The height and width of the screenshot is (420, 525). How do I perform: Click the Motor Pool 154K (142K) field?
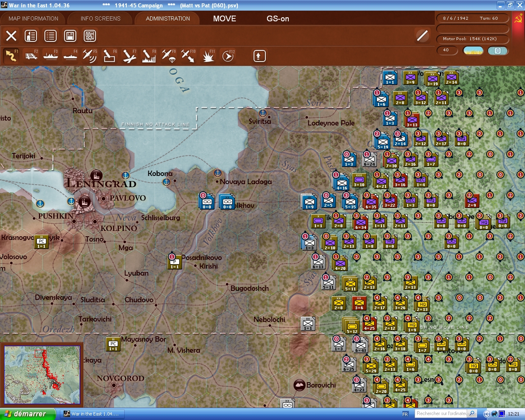[x=472, y=39]
